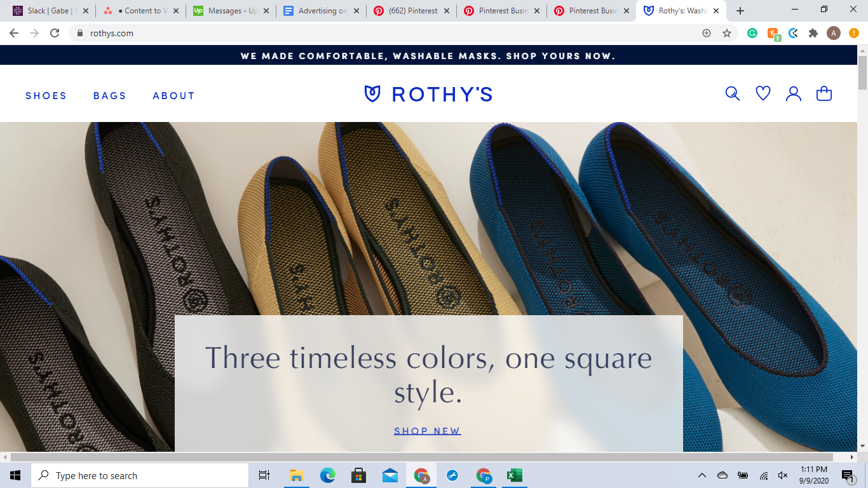Image resolution: width=868 pixels, height=488 pixels.
Task: Close the Slack | Gabe tab
Action: click(86, 11)
